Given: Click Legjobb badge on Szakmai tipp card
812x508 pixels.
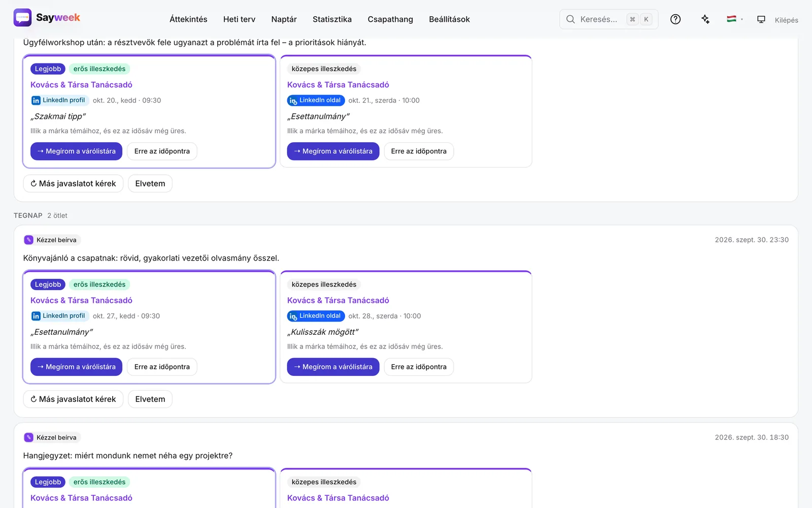Looking at the screenshot, I should tap(48, 69).
